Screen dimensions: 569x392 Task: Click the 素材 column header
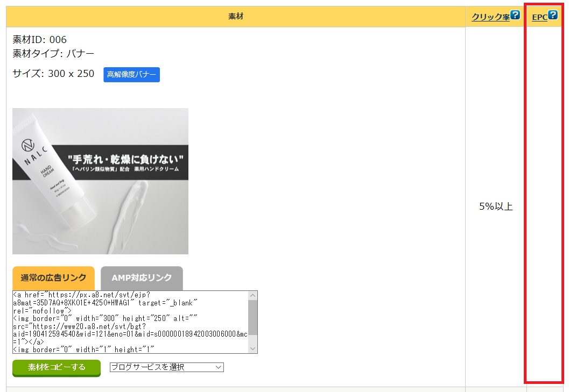coord(236,17)
